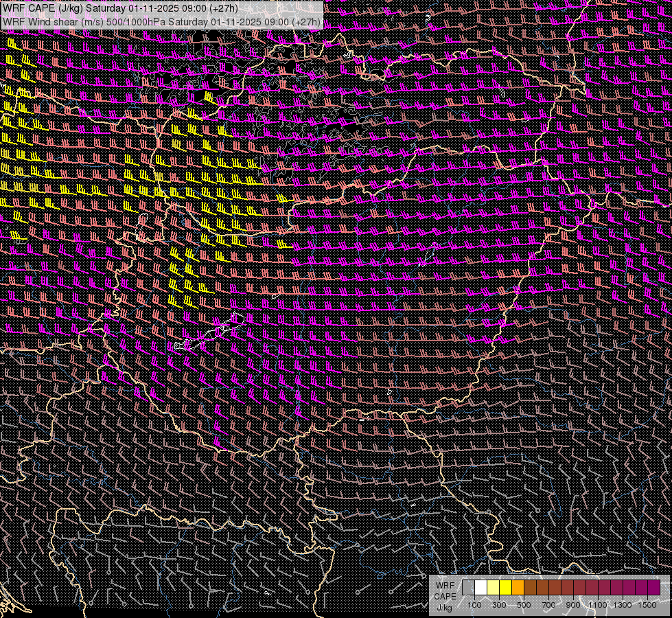Image resolution: width=672 pixels, height=618 pixels.
Task: Click the 100 legend value
Action: 474,605
